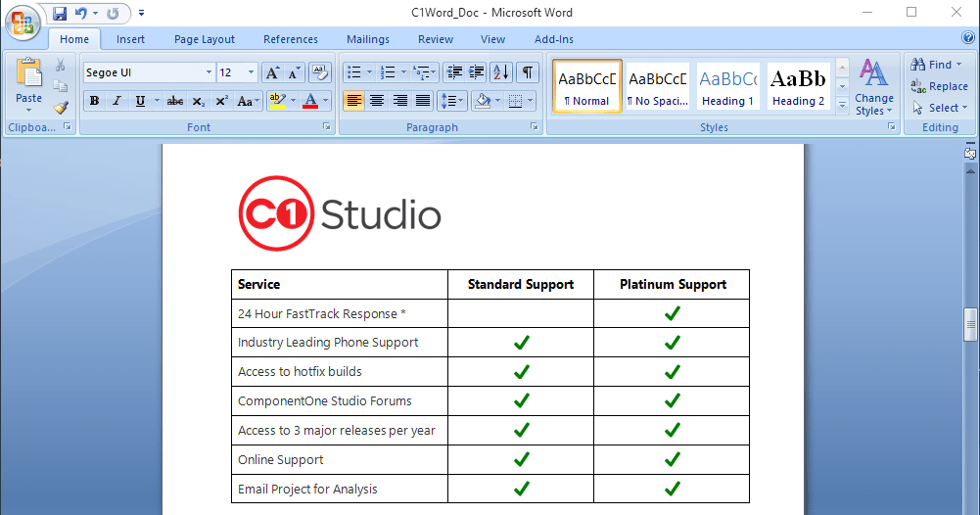The image size is (980, 515).
Task: Cut the selected text
Action: click(x=60, y=65)
